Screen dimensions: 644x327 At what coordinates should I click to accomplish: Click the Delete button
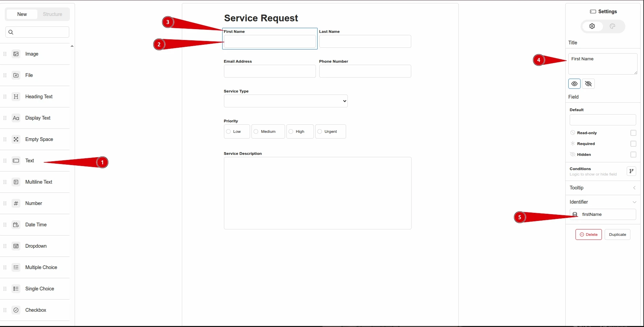[588, 234]
